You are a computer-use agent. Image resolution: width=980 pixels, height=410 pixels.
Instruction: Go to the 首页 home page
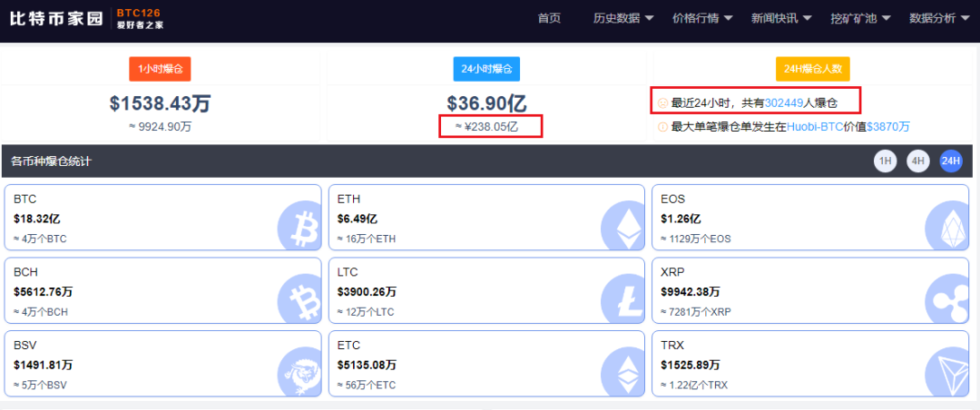tap(549, 18)
